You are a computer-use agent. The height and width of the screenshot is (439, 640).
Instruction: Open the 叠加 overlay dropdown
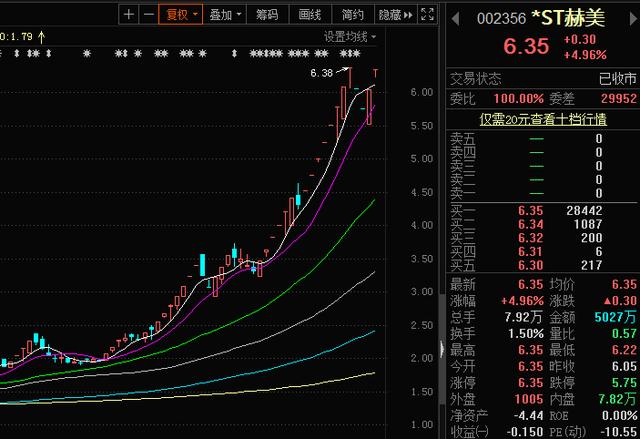(224, 15)
